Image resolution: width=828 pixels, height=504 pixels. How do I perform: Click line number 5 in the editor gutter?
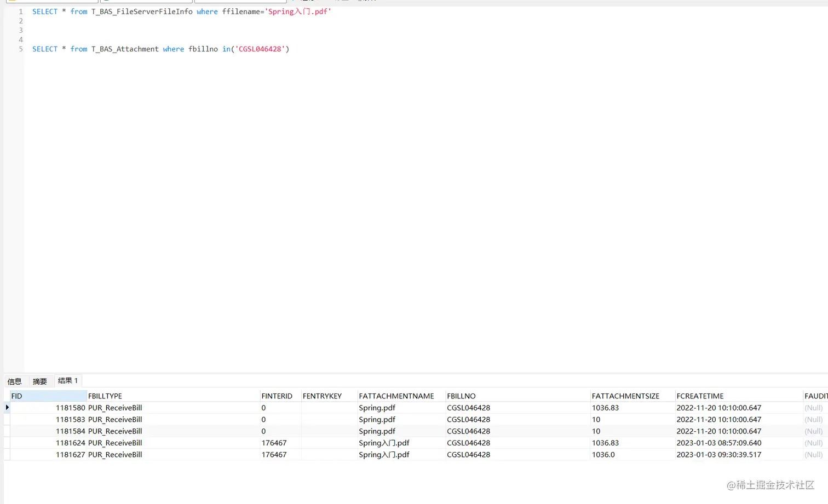(x=21, y=49)
